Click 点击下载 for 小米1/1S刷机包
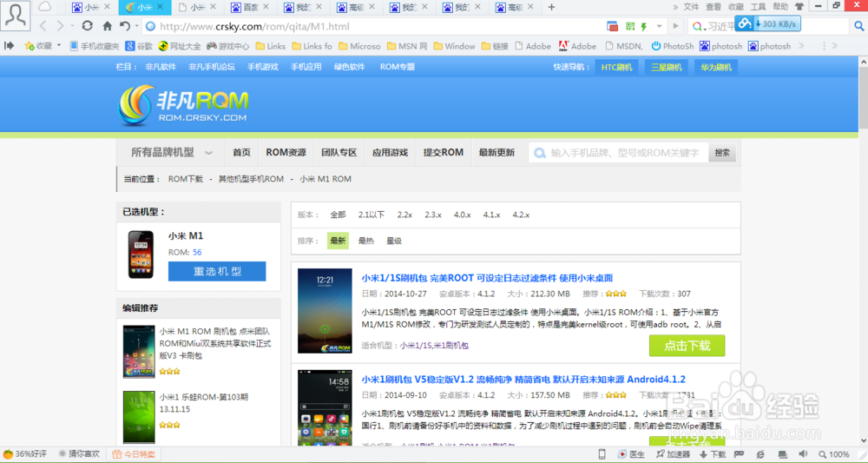Screen dimensions: 868x463 pos(687,346)
